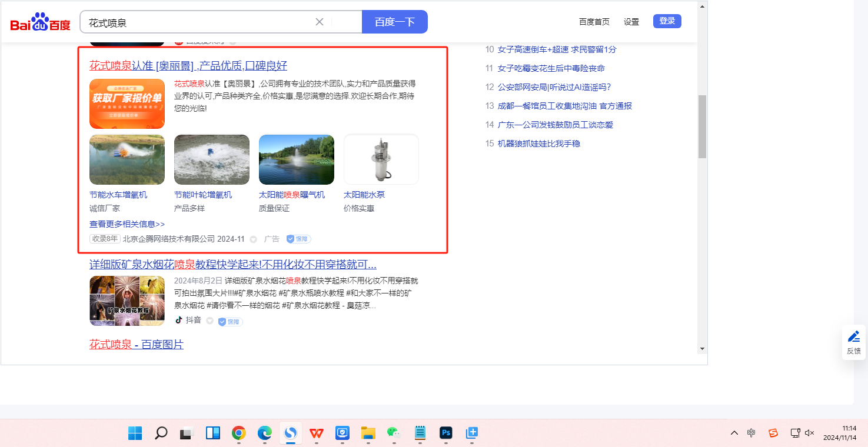Expand the hidden system tray icons chevron

click(x=734, y=433)
